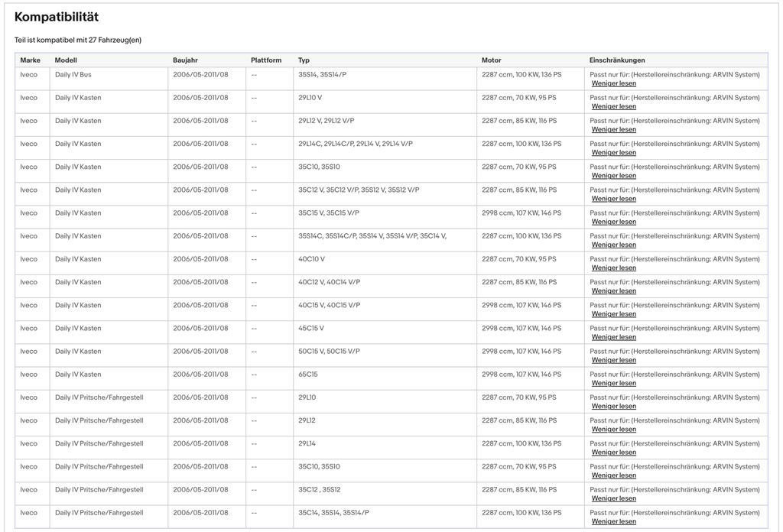Collapse restriction text in the 65C15 row
The image size is (783, 532).
point(614,383)
